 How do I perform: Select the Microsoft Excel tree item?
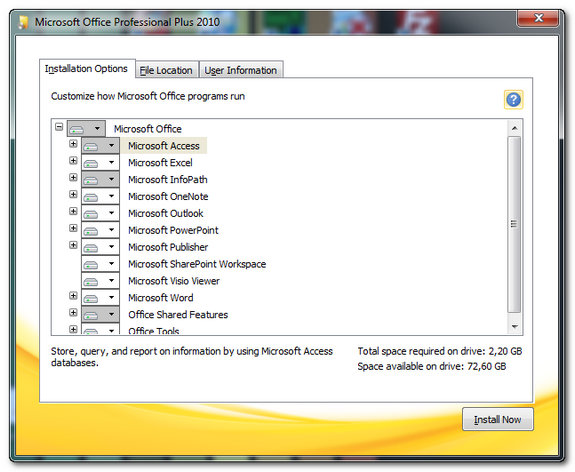pyautogui.click(x=160, y=162)
